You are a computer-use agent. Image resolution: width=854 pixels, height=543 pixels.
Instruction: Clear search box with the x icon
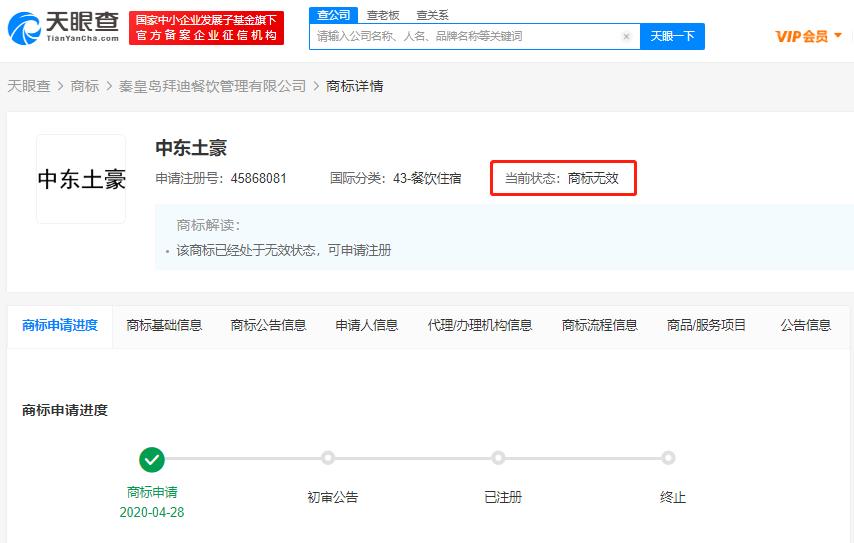(x=626, y=36)
